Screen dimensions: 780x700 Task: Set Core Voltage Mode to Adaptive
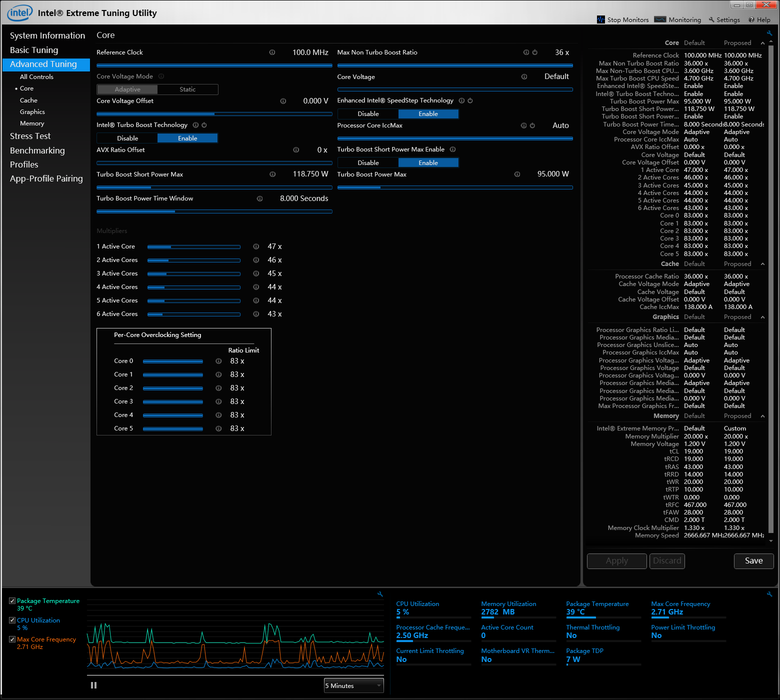[127, 89]
